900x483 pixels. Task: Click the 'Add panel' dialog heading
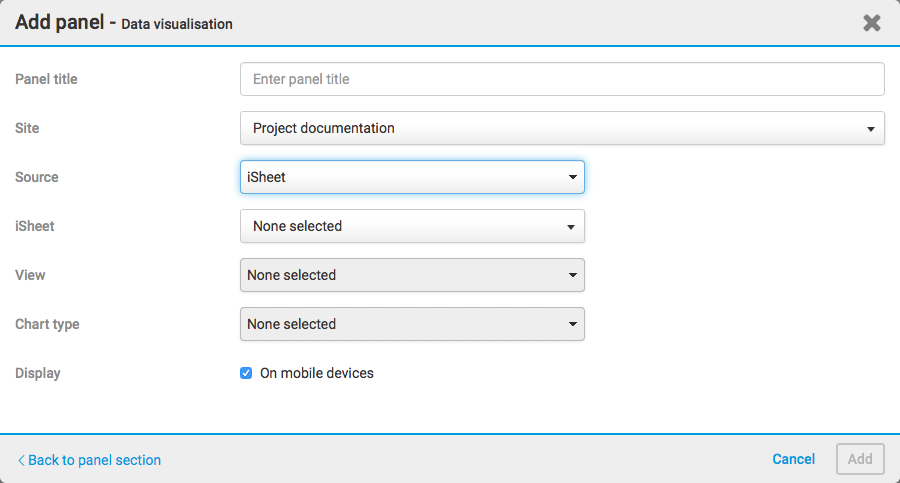coord(59,22)
